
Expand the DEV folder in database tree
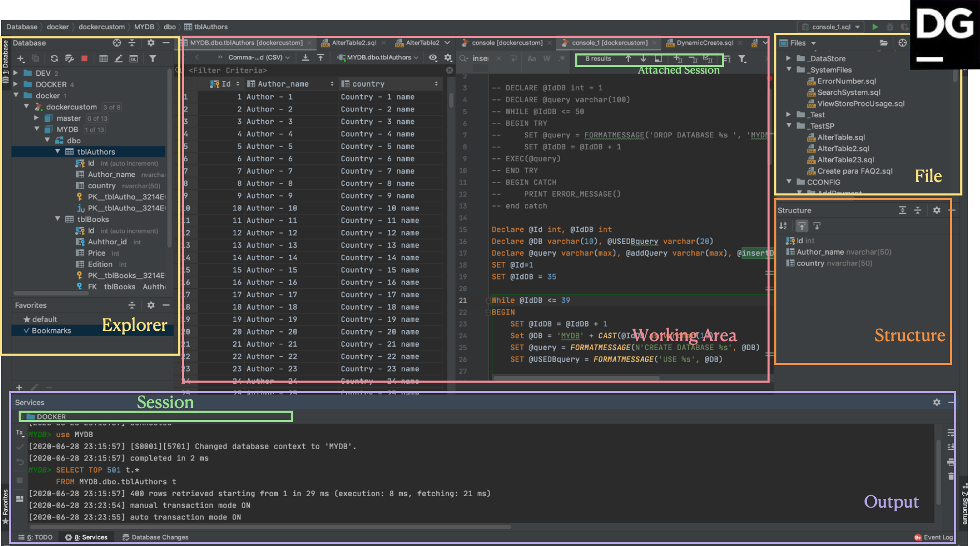(x=16, y=73)
